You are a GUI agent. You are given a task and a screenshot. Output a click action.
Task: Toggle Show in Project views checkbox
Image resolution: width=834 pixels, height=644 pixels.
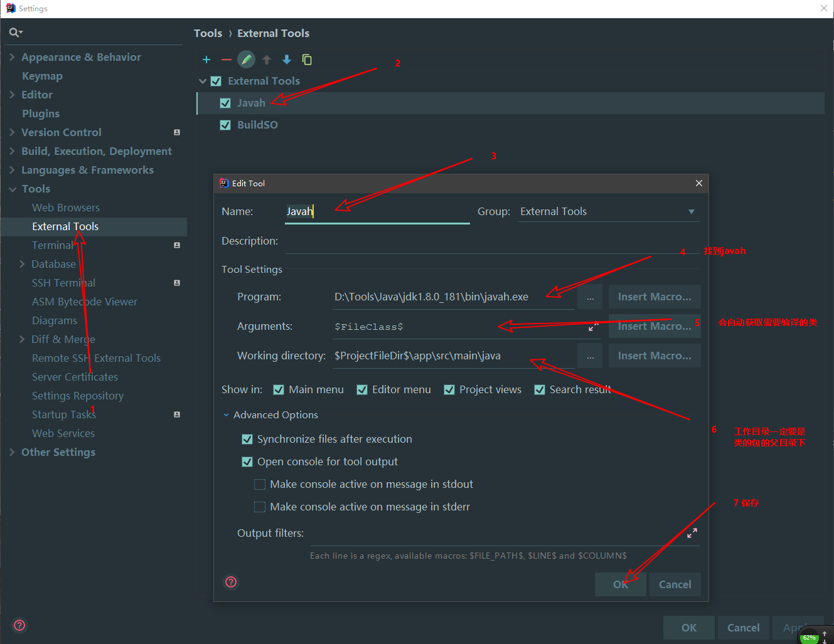449,390
